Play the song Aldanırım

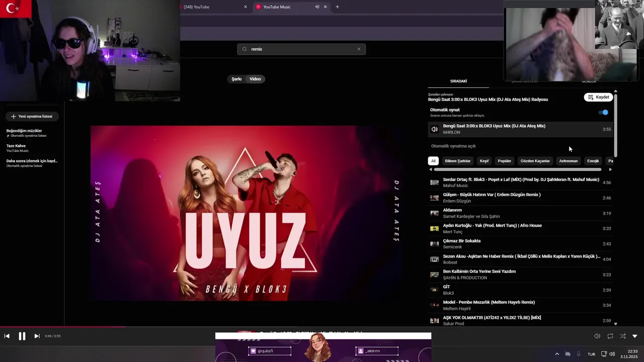pyautogui.click(x=520, y=213)
